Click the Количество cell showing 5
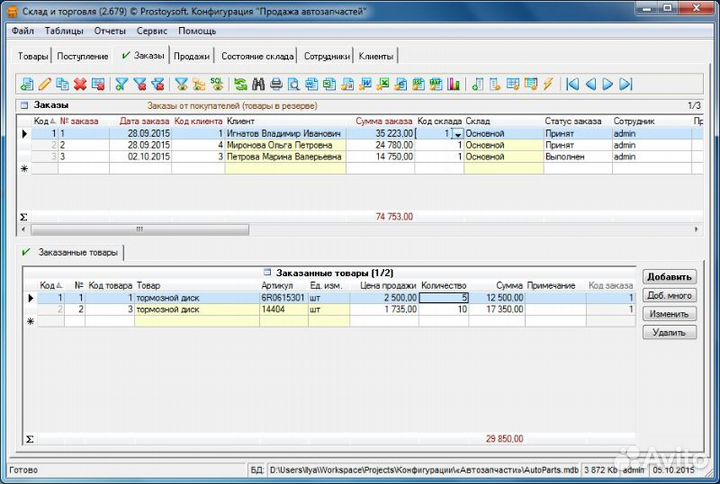The image size is (720, 484). (444, 297)
